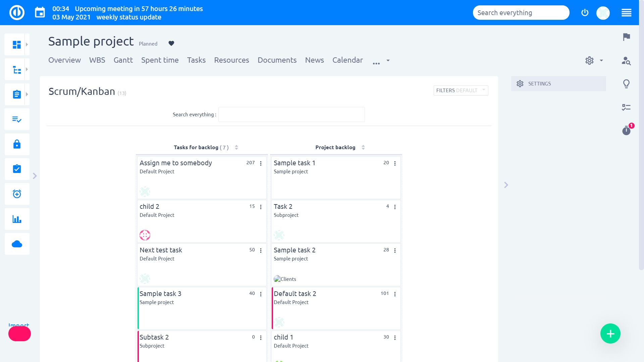Click the user search icon in right sidebar
Screen dimensions: 644x362
click(x=626, y=61)
